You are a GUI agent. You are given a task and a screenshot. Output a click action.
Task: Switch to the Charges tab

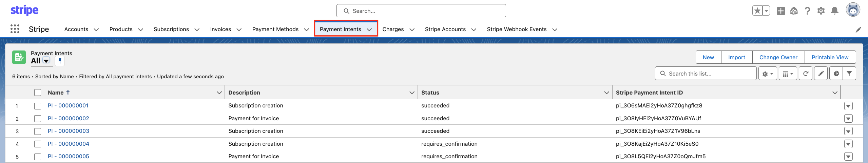click(x=393, y=29)
